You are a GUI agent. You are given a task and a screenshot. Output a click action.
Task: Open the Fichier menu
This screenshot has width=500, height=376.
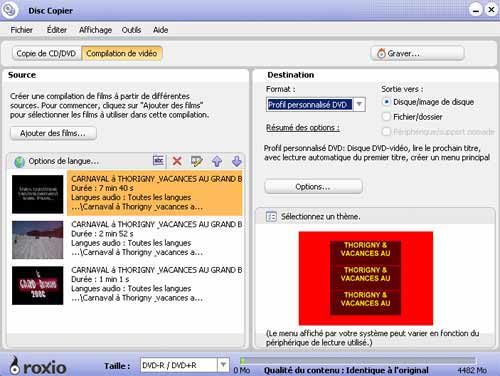pyautogui.click(x=22, y=30)
